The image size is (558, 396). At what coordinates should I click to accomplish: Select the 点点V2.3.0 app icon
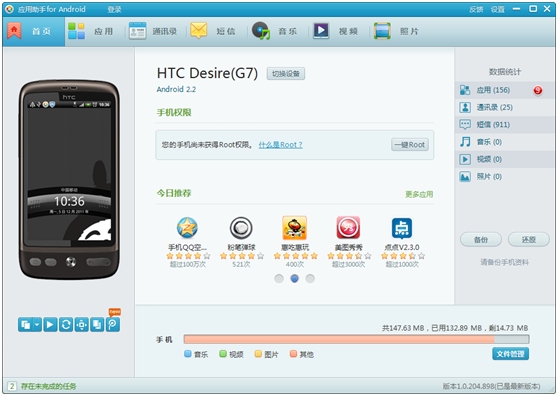402,228
